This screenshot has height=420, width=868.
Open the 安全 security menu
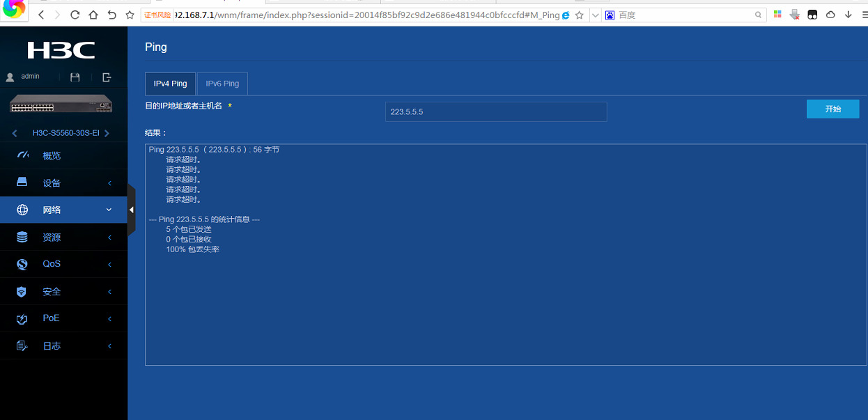click(63, 291)
